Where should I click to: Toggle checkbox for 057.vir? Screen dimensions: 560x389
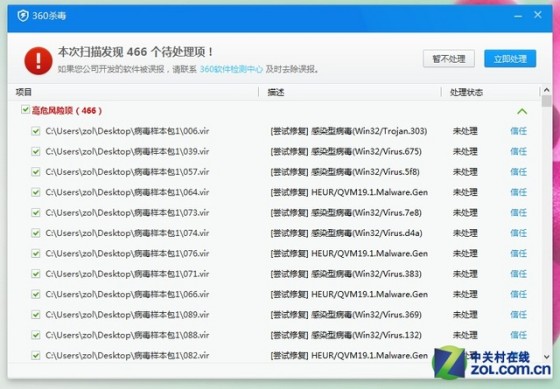36,172
